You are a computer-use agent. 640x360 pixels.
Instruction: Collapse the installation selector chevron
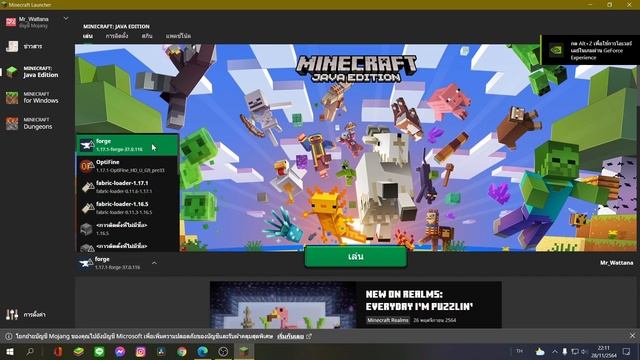[154, 263]
